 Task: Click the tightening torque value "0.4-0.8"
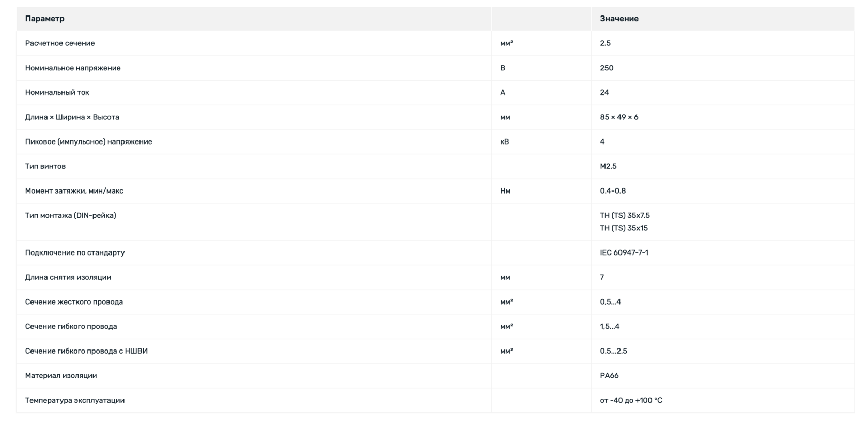[613, 191]
